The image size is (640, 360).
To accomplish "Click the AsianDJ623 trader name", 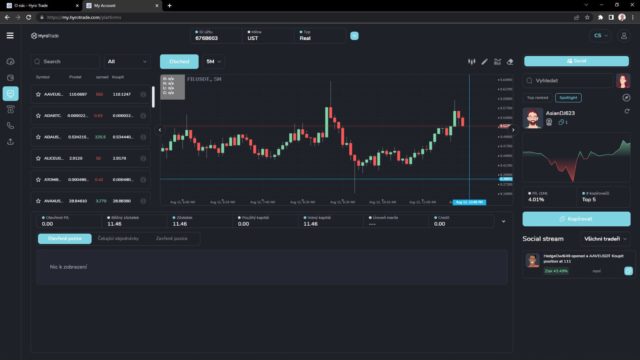I will (x=560, y=113).
